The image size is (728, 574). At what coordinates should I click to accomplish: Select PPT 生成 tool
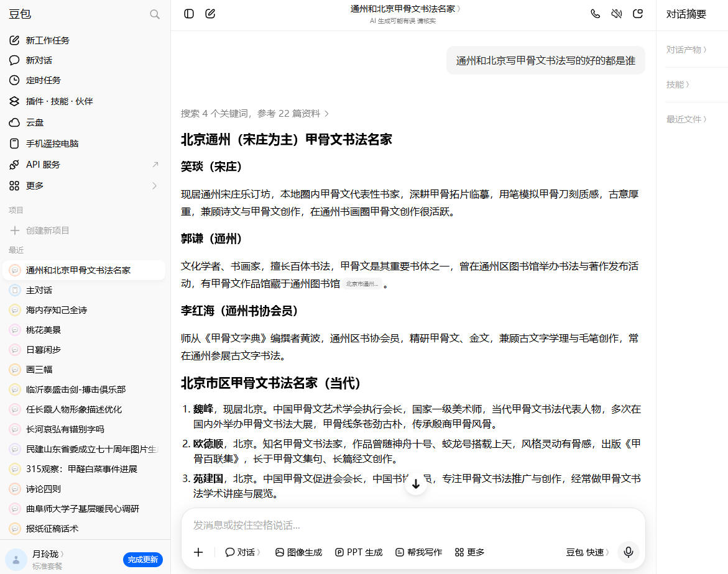359,552
